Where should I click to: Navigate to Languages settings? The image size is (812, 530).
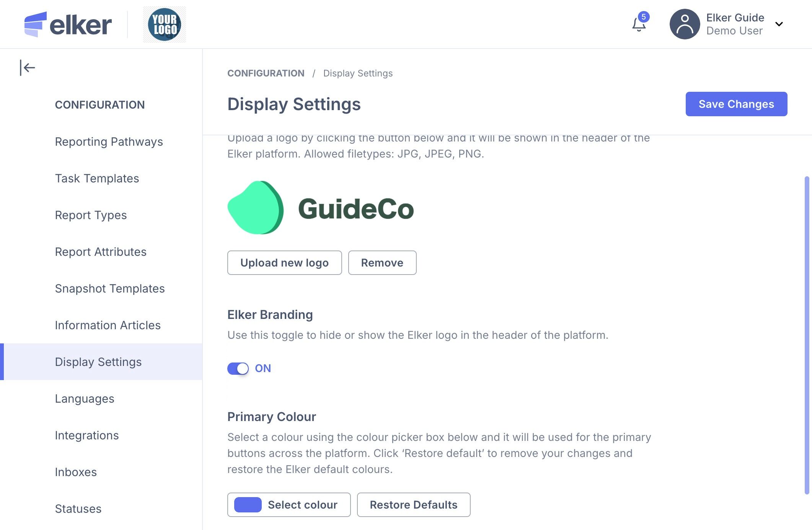pos(85,398)
